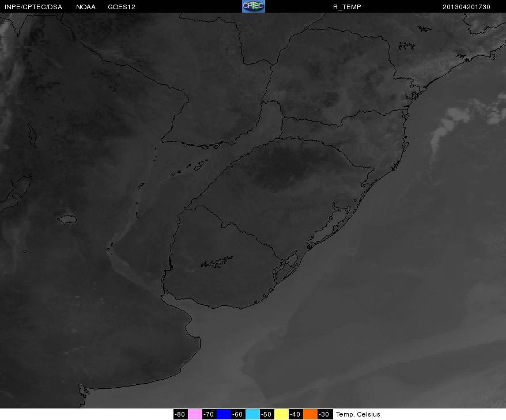The height and width of the screenshot is (420, 506).
Task: Click the -40 legend value
Action: (x=296, y=414)
